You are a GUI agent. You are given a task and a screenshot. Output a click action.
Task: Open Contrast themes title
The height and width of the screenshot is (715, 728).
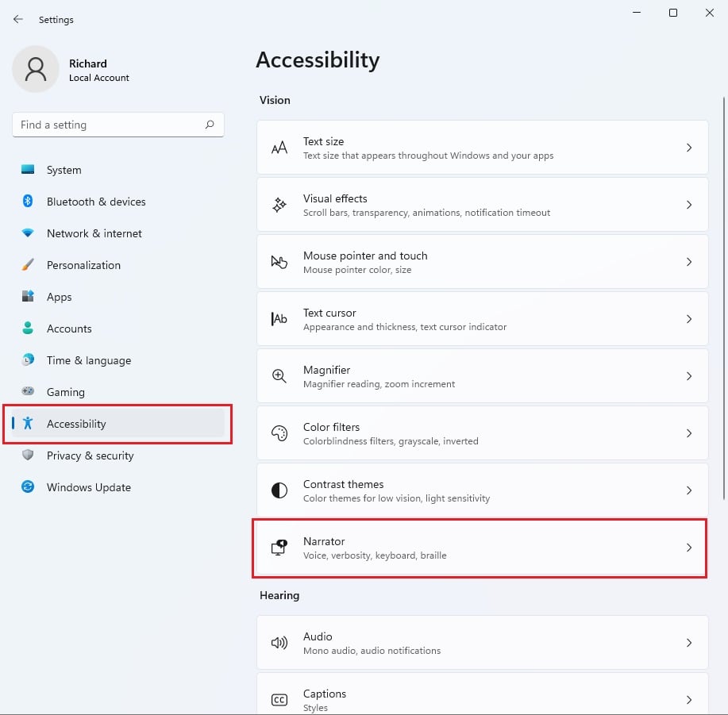tap(343, 484)
